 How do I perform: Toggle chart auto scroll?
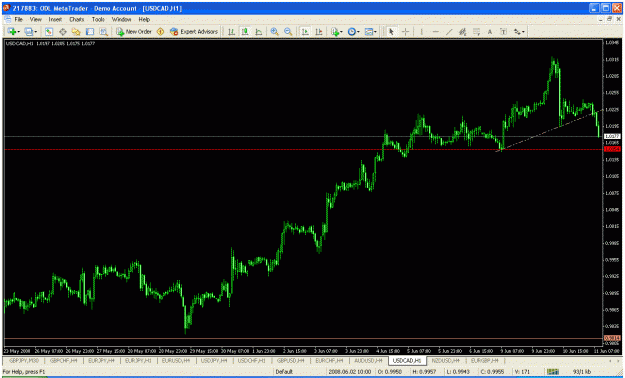pos(305,32)
